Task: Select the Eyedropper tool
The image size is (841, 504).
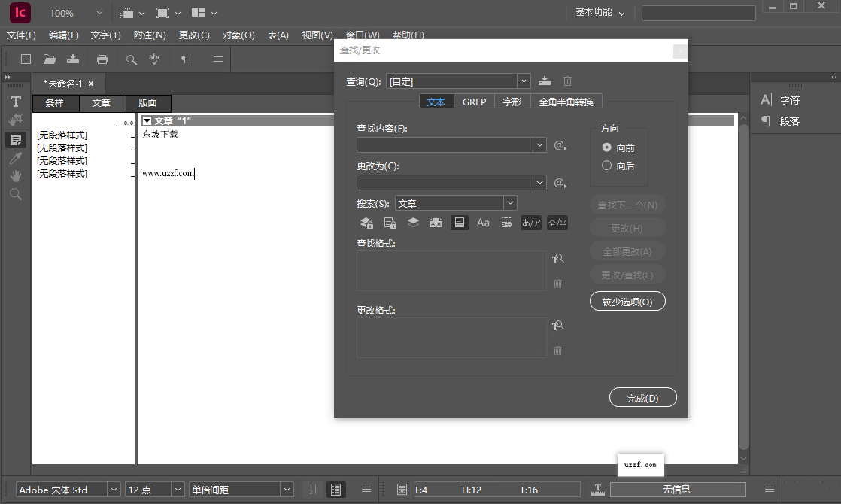Action: 15,158
